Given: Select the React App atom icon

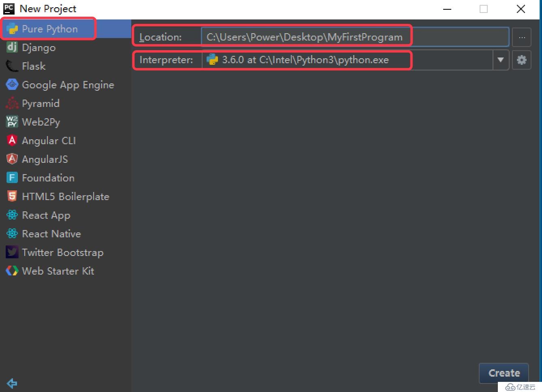Looking at the screenshot, I should point(12,215).
